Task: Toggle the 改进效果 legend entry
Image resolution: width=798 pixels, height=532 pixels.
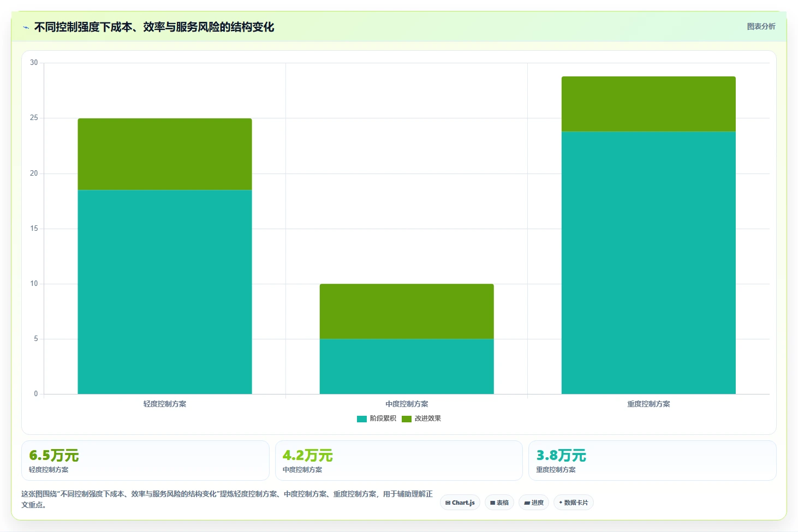Action: click(421, 419)
